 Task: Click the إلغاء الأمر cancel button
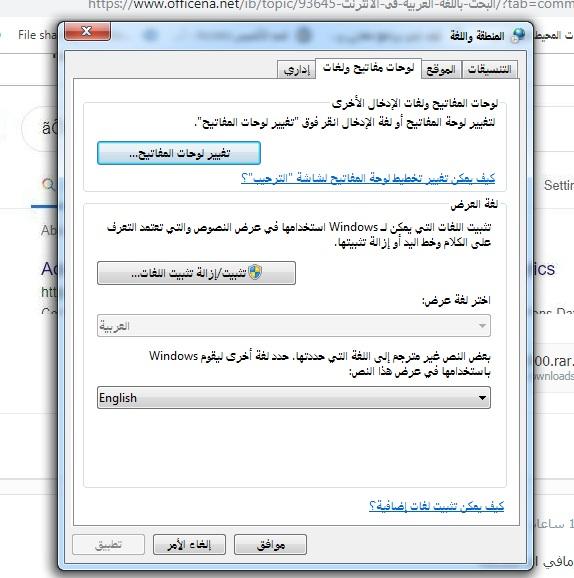pyautogui.click(x=189, y=544)
